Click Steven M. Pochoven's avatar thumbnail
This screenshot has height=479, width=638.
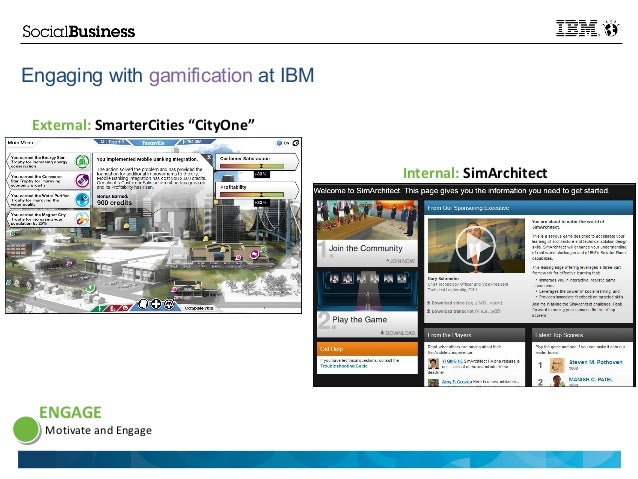(557, 365)
